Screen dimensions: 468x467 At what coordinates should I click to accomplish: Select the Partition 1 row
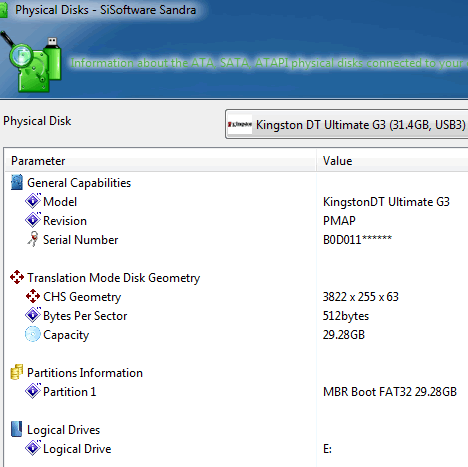coord(237,392)
